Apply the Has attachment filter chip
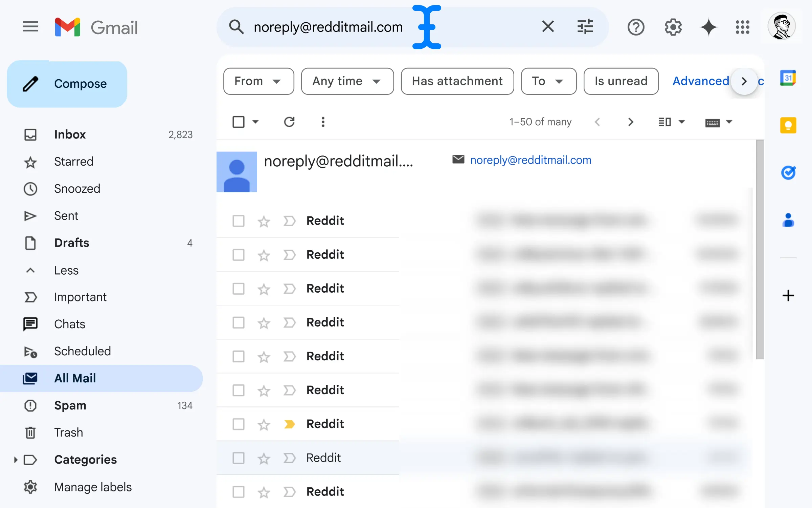The height and width of the screenshot is (508, 812). pyautogui.click(x=457, y=81)
